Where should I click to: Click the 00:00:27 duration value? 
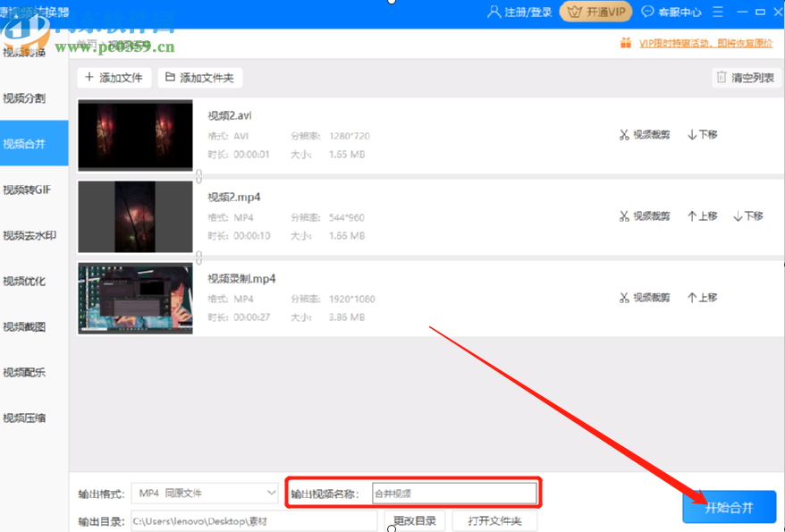pyautogui.click(x=252, y=317)
